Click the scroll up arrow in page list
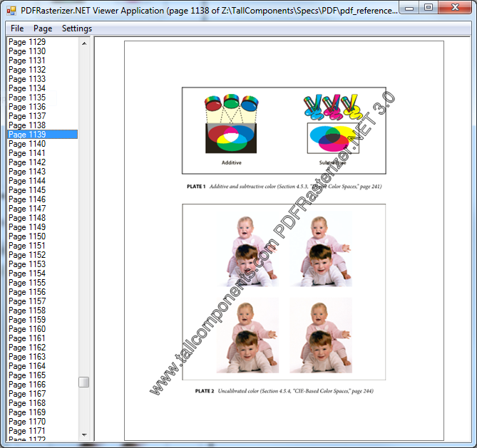This screenshot has width=477, height=448. tap(84, 43)
